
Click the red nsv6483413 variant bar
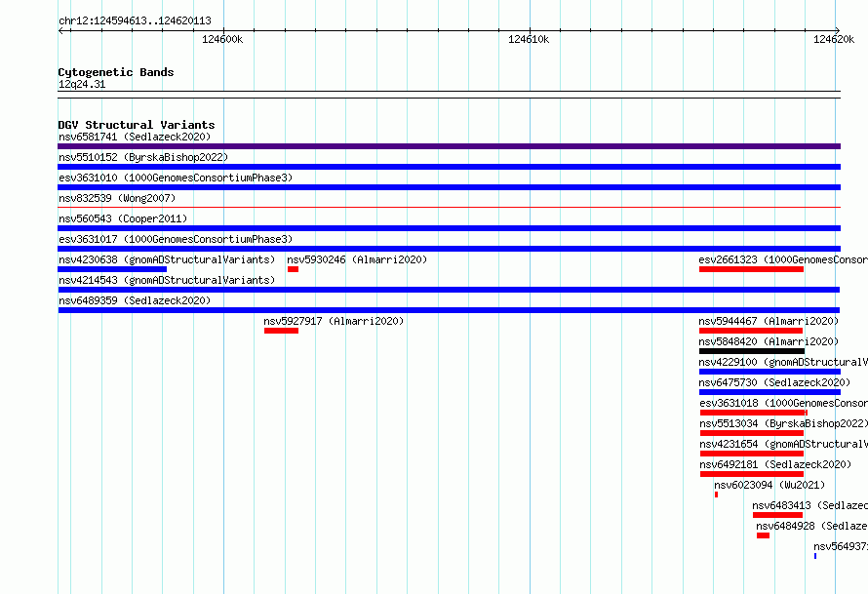pos(777,515)
